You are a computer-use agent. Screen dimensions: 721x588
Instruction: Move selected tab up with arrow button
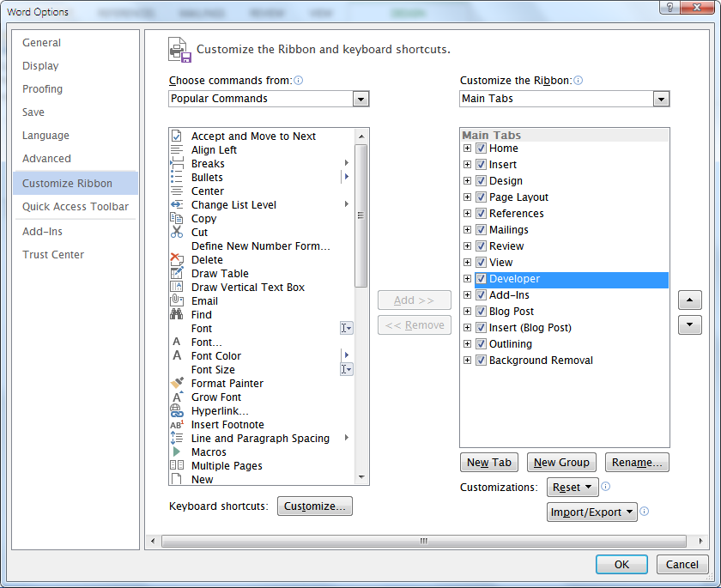pyautogui.click(x=690, y=300)
